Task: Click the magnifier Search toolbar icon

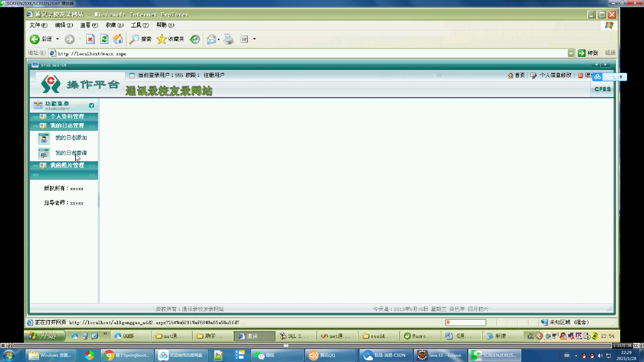Action: pos(134,39)
